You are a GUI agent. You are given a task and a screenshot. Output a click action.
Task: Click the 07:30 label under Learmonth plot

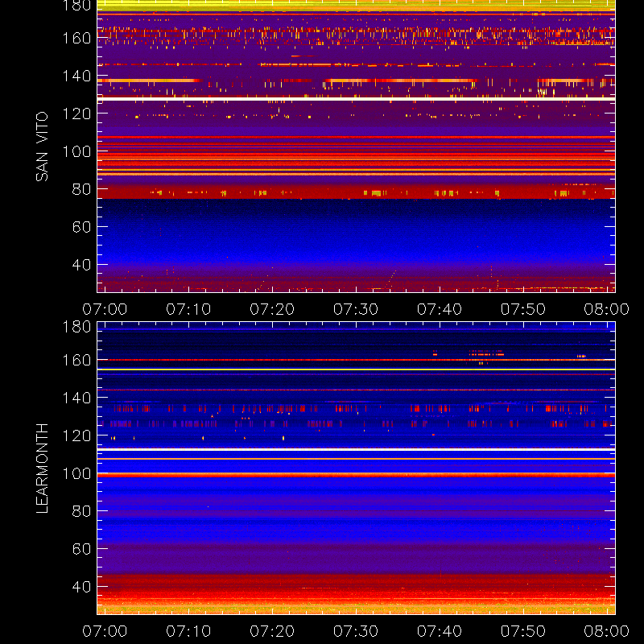(356, 631)
